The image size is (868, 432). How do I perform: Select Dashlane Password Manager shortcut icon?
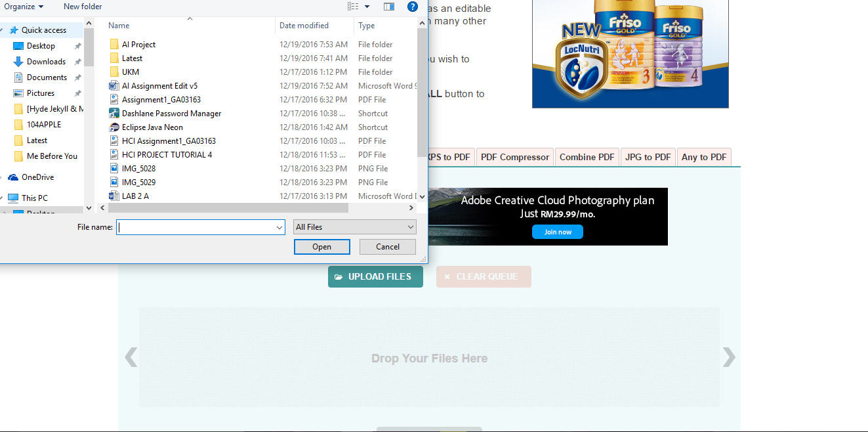pos(114,114)
